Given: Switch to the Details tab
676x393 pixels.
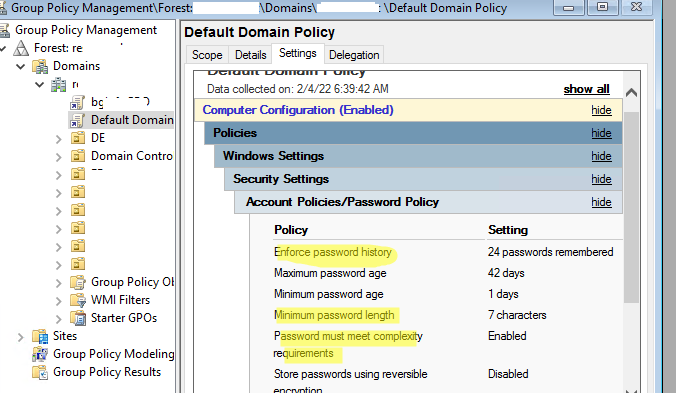Looking at the screenshot, I should pyautogui.click(x=250, y=55).
